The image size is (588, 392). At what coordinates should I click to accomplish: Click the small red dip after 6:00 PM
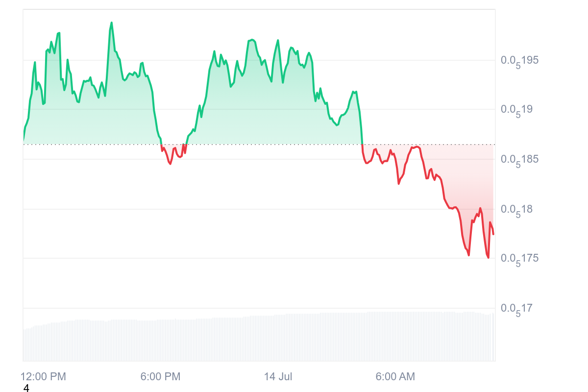tap(170, 163)
